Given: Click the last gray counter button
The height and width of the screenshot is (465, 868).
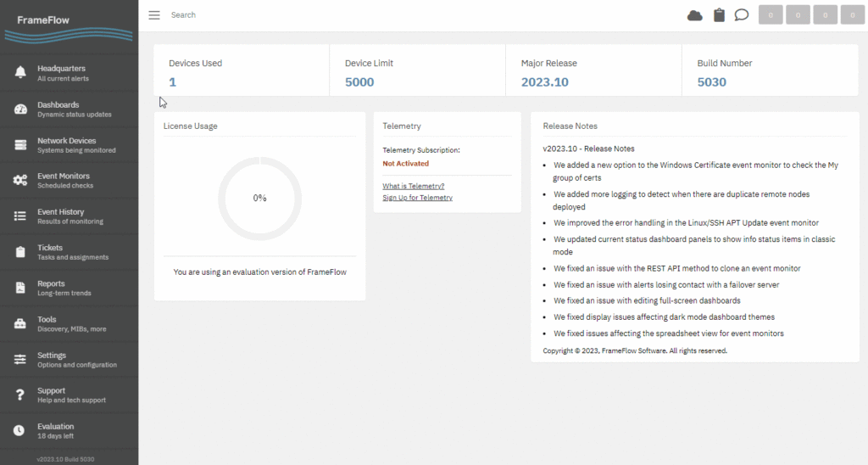Looking at the screenshot, I should pyautogui.click(x=853, y=15).
